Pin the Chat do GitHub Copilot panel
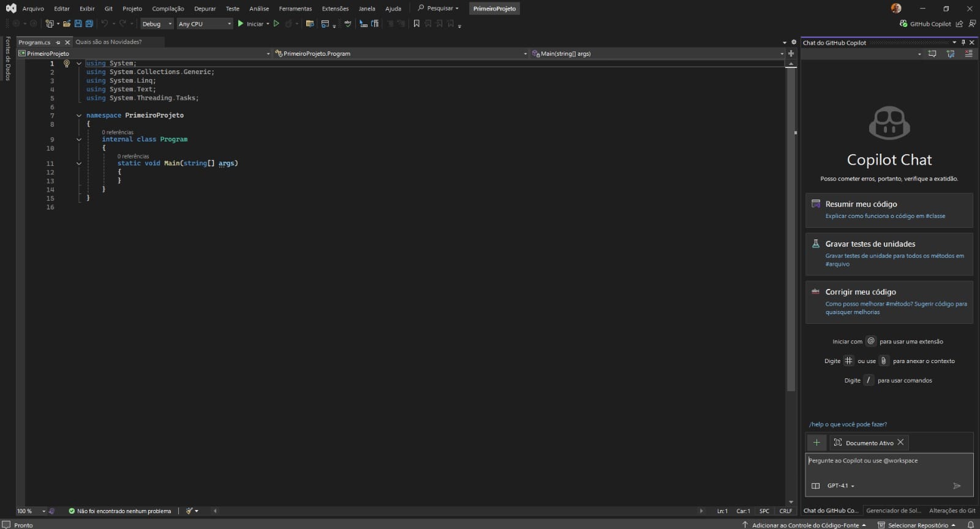Viewport: 980px width, 529px height. tap(963, 42)
